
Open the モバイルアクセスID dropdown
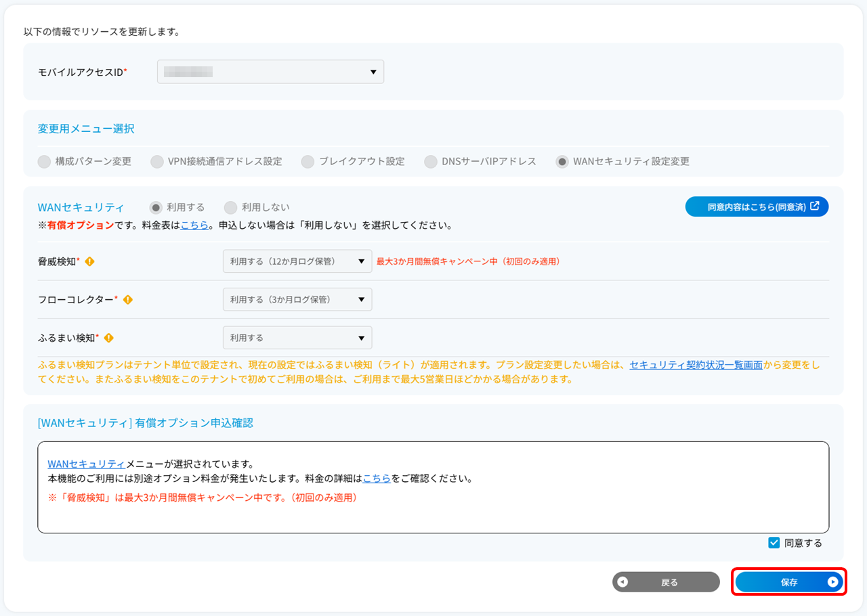pos(271,72)
